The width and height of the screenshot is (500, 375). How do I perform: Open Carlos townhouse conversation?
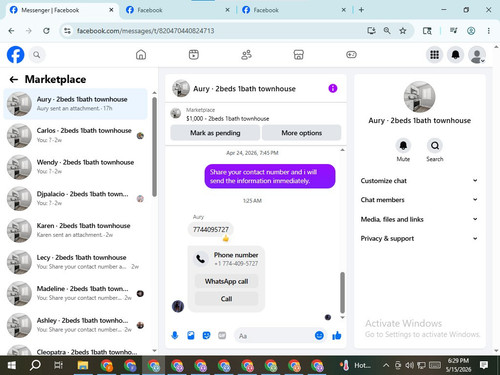[x=75, y=135]
